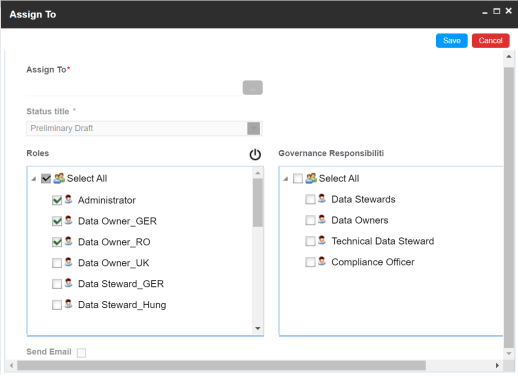Click the Roles list scrollbar thumb

(x=258, y=203)
